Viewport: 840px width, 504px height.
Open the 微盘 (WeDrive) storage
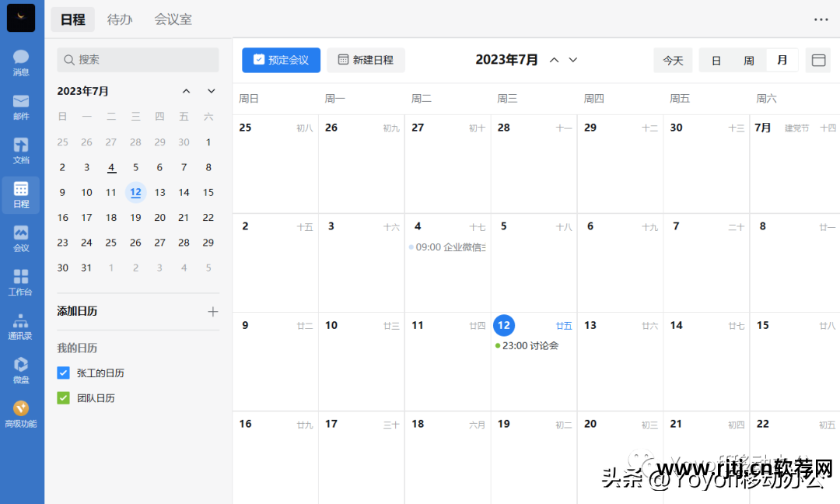[x=21, y=369]
